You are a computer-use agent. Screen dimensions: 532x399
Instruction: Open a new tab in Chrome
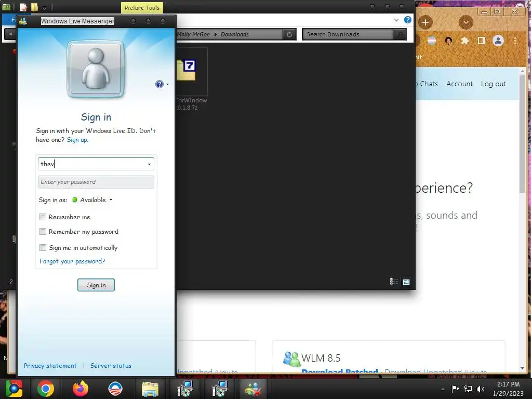click(425, 22)
